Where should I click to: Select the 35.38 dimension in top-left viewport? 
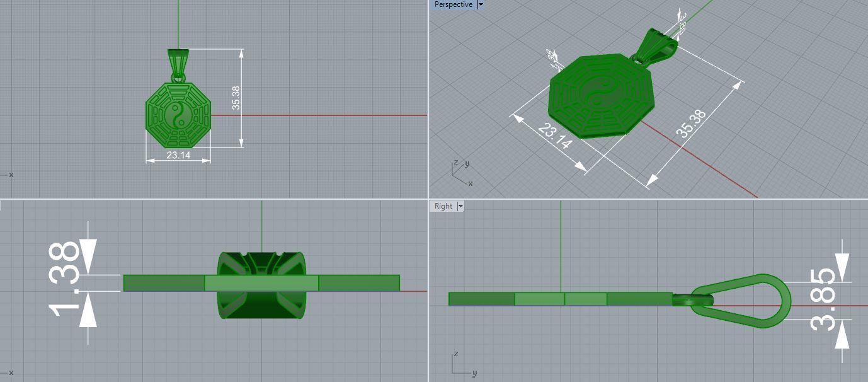(x=236, y=98)
